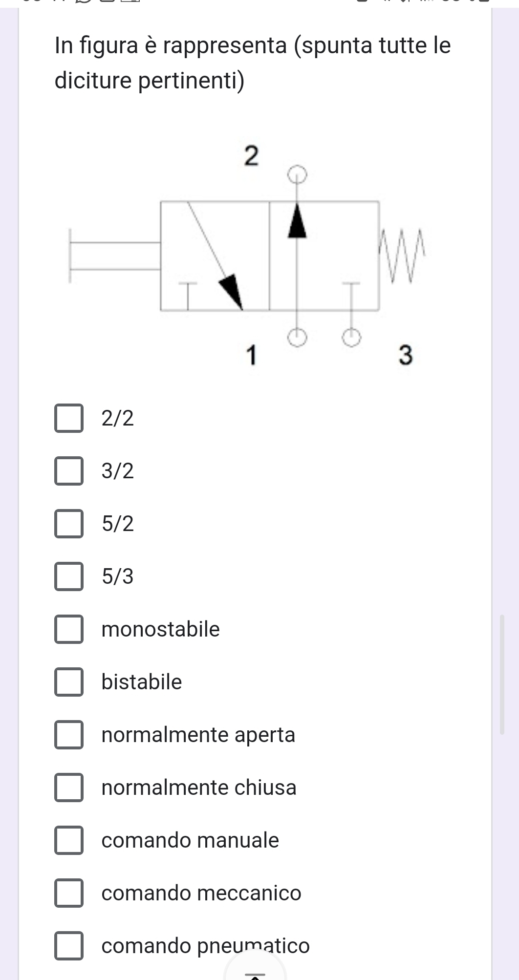Screen dimensions: 519x980
Task: Click the port 3 label
Action: (x=406, y=355)
